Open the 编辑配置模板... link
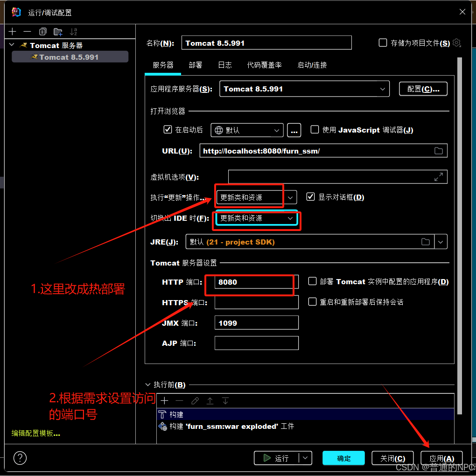Viewport: 476px width, 476px height. coord(36,433)
